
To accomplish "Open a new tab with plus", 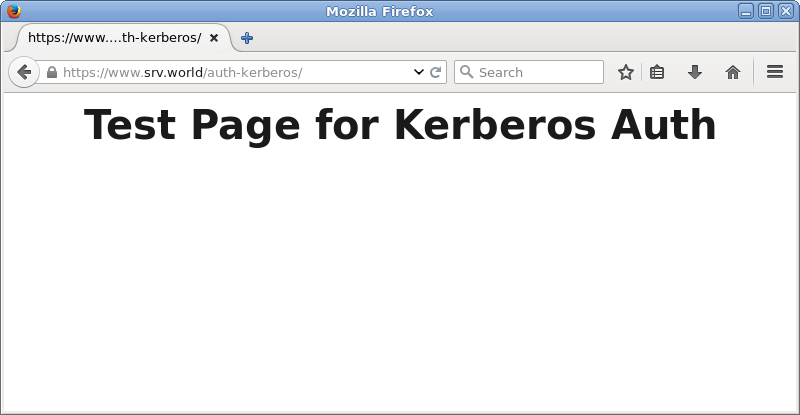I will pyautogui.click(x=247, y=38).
